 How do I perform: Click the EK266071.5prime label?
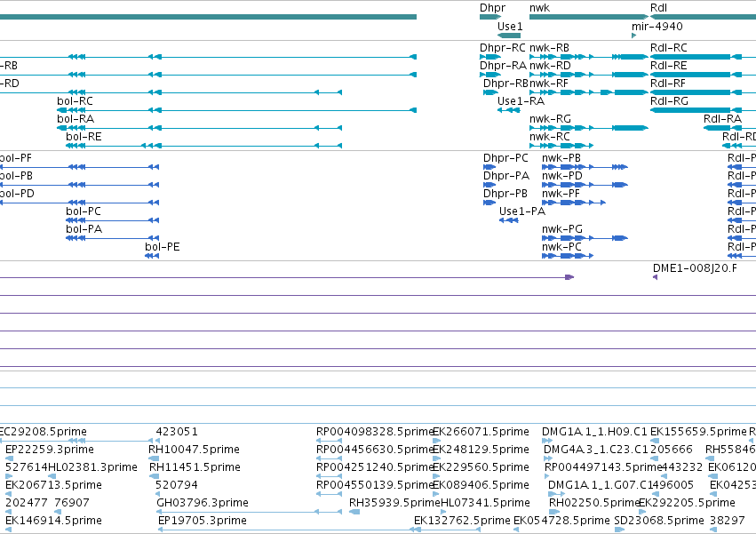point(481,432)
